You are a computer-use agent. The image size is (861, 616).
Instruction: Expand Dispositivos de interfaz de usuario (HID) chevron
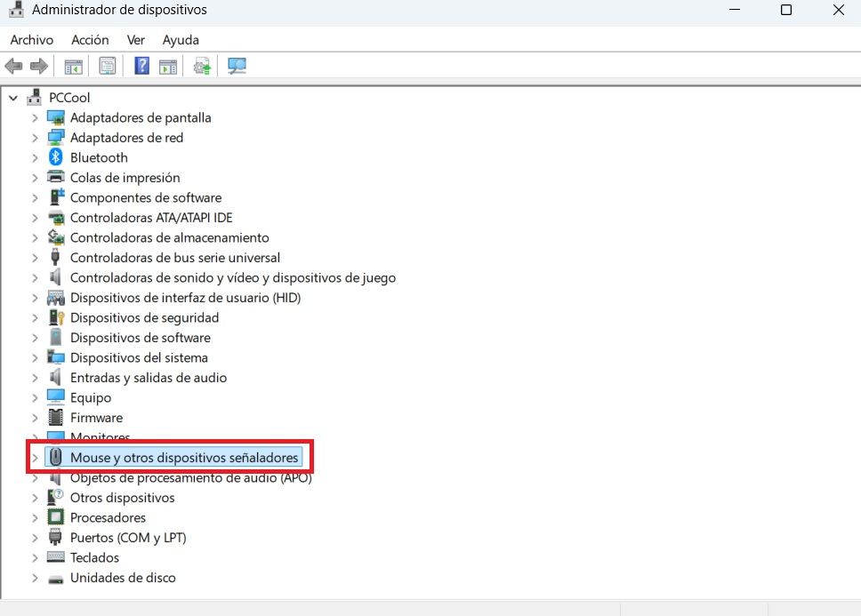pyautogui.click(x=35, y=298)
